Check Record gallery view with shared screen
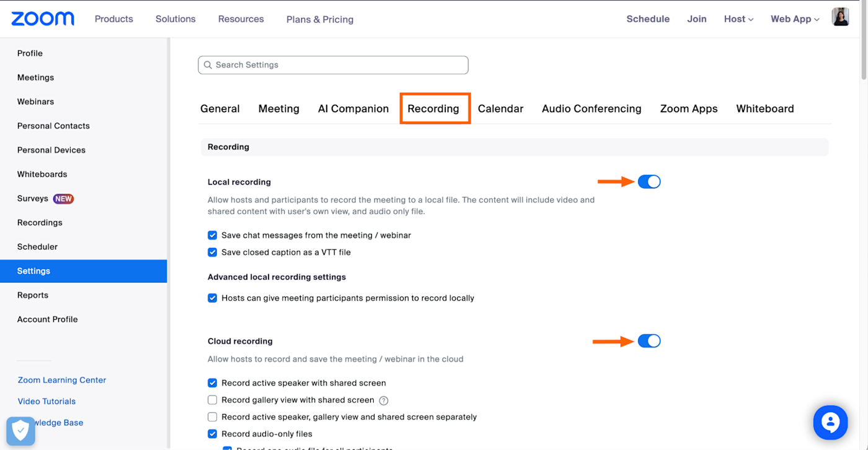The height and width of the screenshot is (450, 868). click(213, 400)
